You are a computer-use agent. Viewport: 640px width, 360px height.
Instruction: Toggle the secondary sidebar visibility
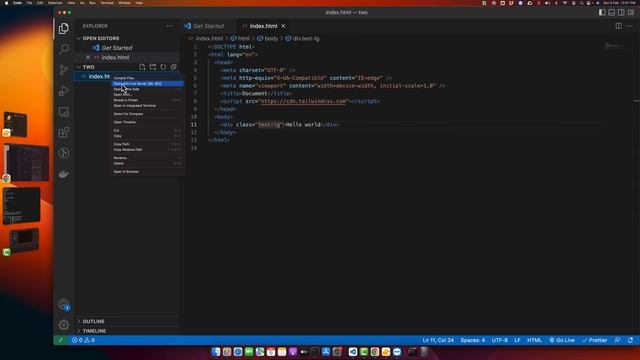[x=621, y=13]
